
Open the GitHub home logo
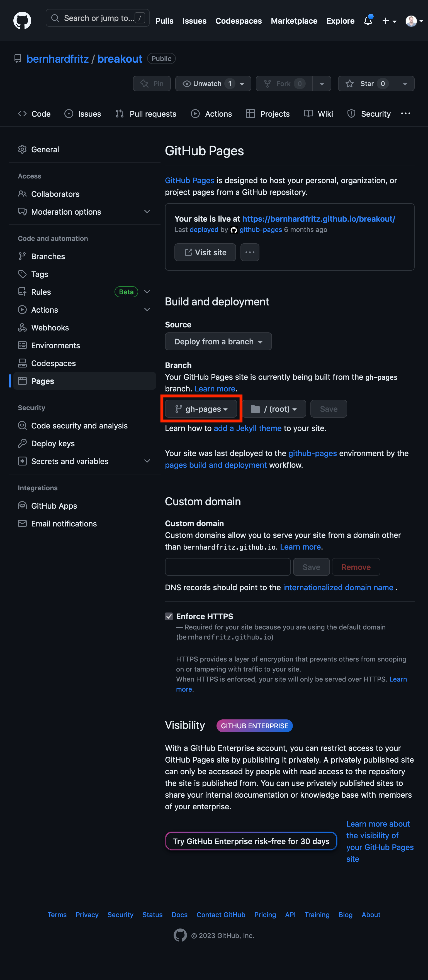(x=22, y=20)
